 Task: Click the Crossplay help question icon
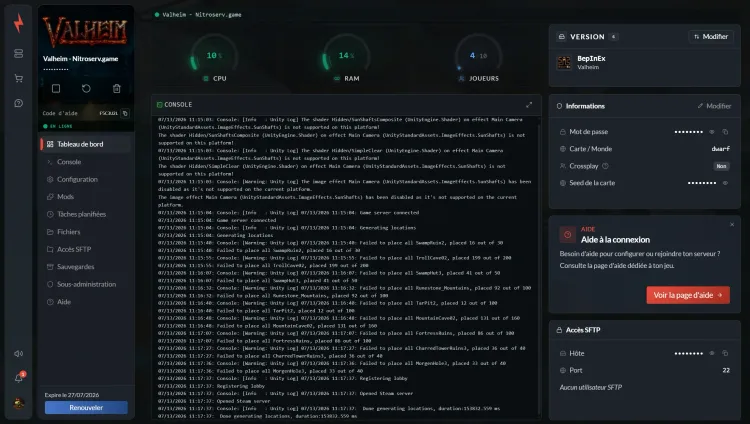pos(605,166)
